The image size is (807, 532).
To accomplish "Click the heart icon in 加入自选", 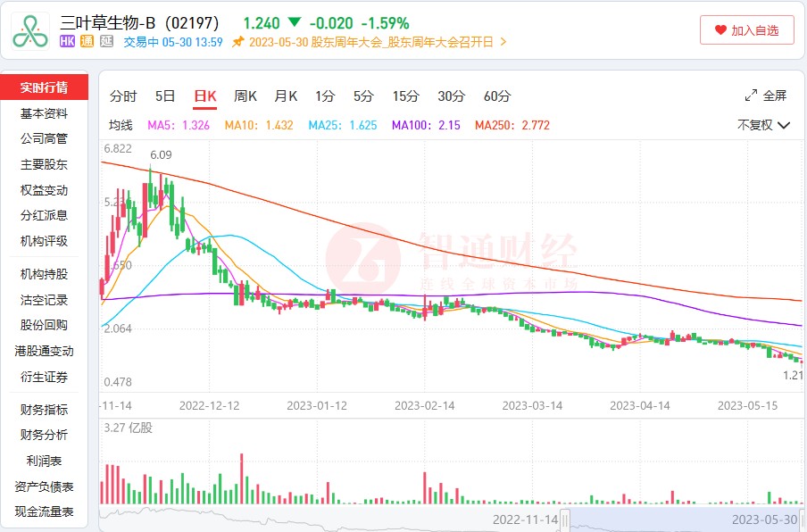I will (x=720, y=30).
